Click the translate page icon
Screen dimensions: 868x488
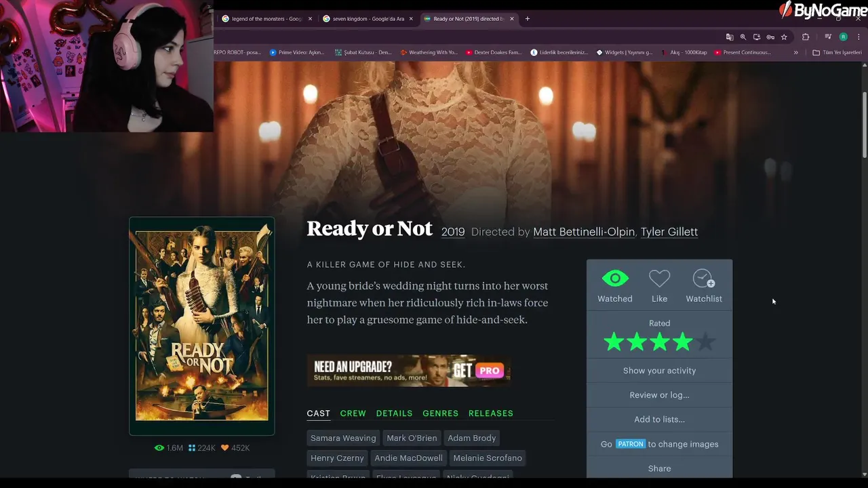click(x=730, y=37)
